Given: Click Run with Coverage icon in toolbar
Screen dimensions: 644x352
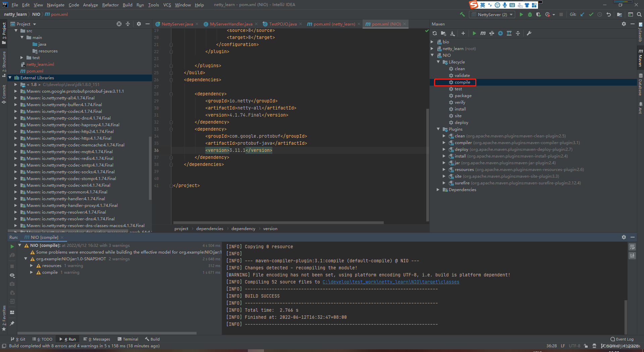Looking at the screenshot, I should pyautogui.click(x=539, y=14).
